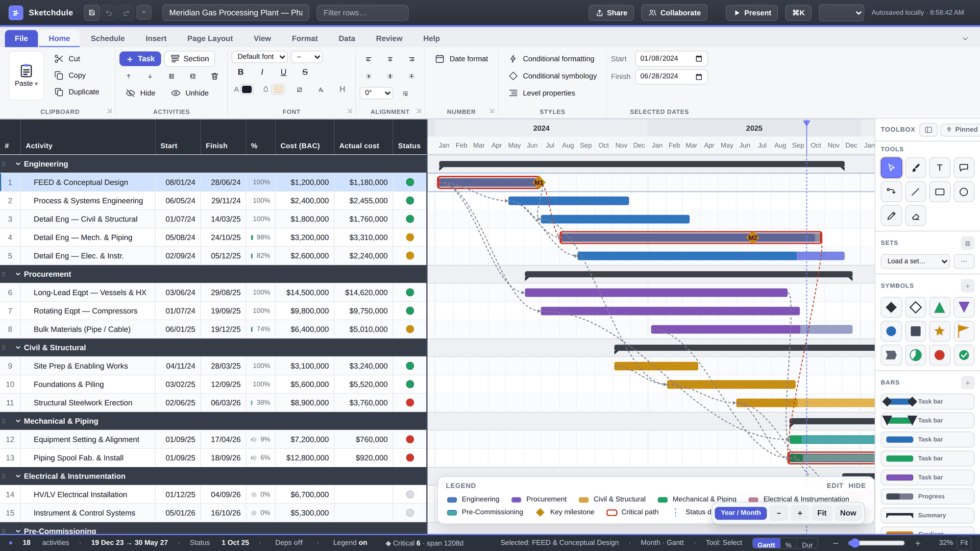Screen dimensions: 980x551
Task: Switch to the Schedule tab
Action: 108,38
